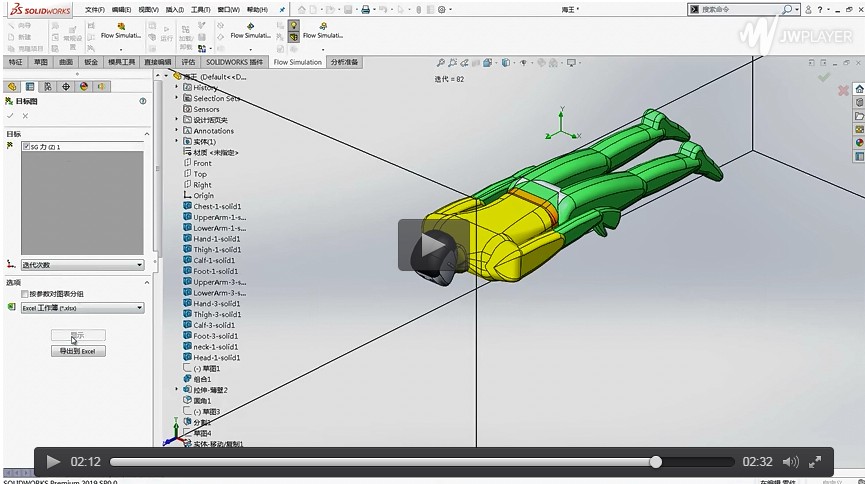The width and height of the screenshot is (865, 484).
Task: Open the DisplayManager color-ball panel tab icon
Action: 84,87
